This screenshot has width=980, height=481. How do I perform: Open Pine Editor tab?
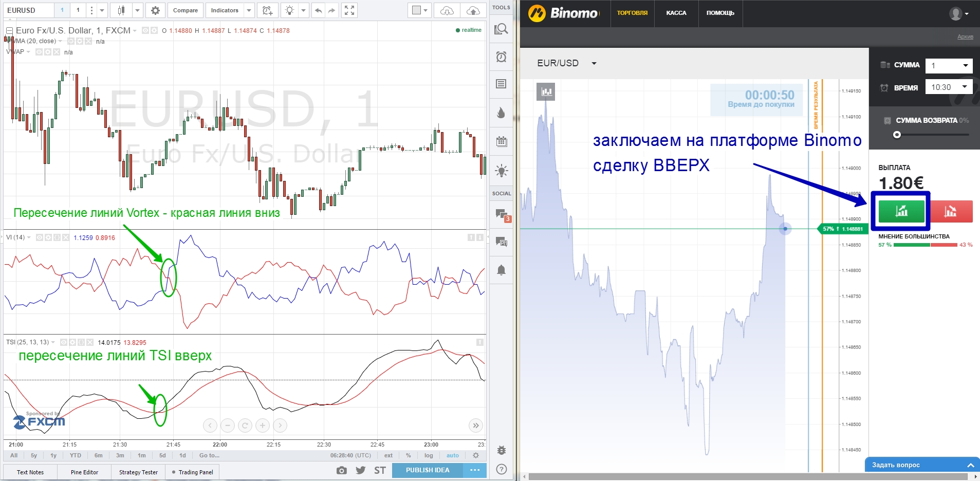coord(84,472)
